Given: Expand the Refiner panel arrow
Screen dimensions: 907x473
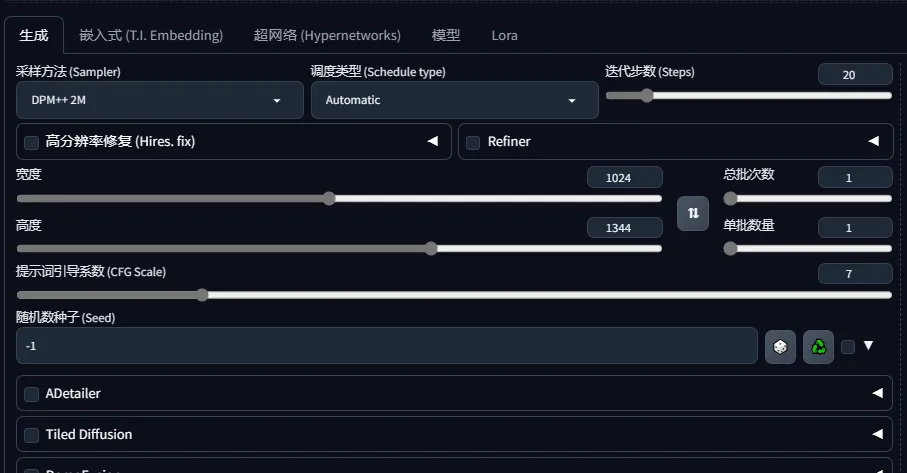Looking at the screenshot, I should 874,141.
